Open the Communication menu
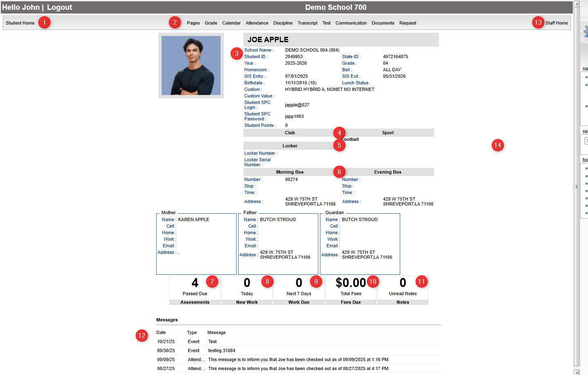The width and height of the screenshot is (588, 375). point(351,23)
